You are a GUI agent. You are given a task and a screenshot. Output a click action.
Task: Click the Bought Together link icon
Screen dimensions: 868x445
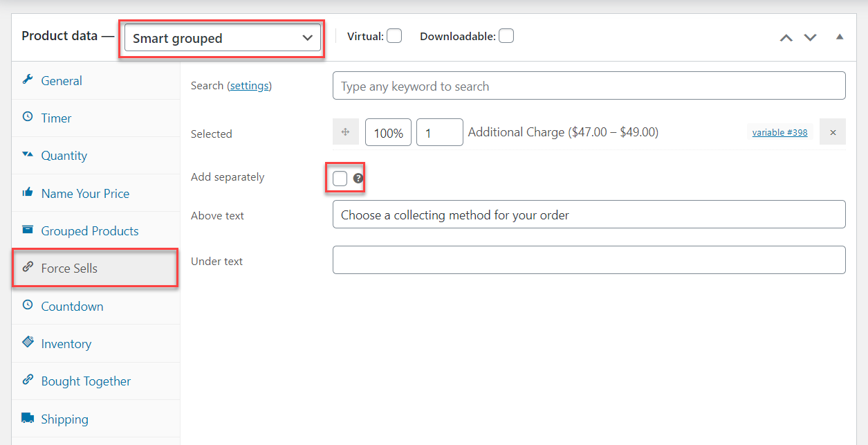click(28, 381)
